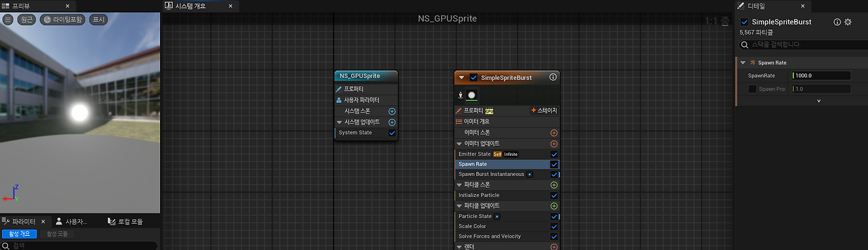
Task: Toggle the SimpleSpriteBurst emitter enabled checkbox in node header
Action: point(473,77)
